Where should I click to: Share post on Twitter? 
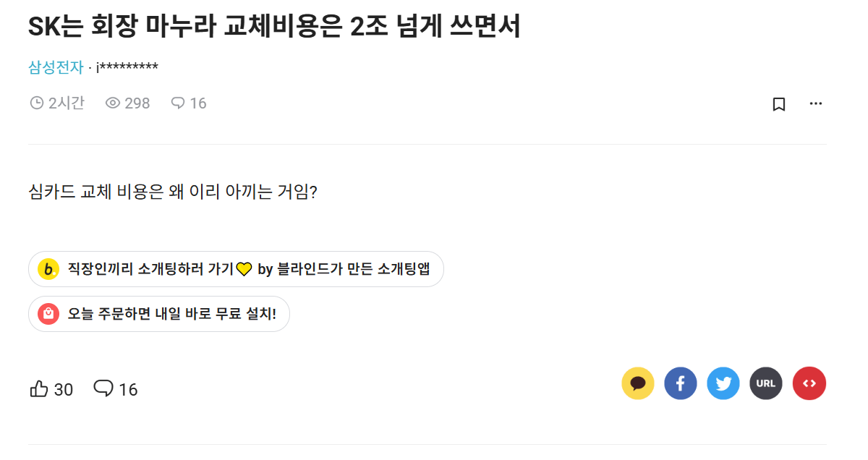click(723, 383)
